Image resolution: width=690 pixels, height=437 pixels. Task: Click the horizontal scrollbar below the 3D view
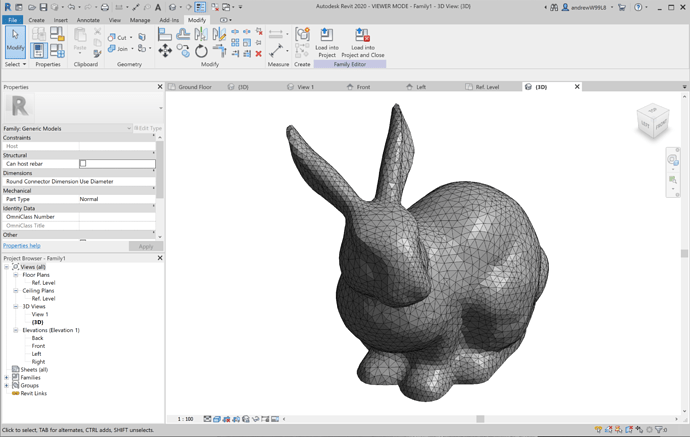click(480, 419)
